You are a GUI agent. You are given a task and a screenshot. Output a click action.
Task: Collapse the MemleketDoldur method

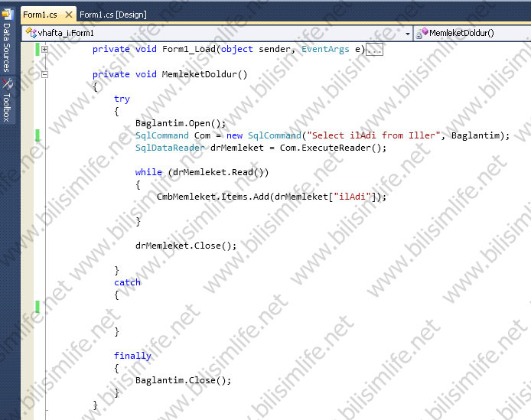(x=44, y=74)
